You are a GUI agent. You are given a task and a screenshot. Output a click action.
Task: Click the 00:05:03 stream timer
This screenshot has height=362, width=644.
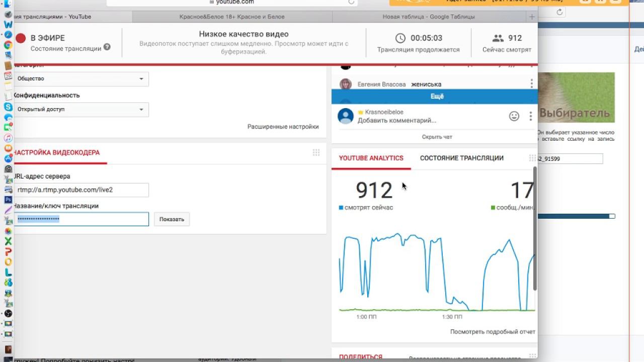[427, 38]
